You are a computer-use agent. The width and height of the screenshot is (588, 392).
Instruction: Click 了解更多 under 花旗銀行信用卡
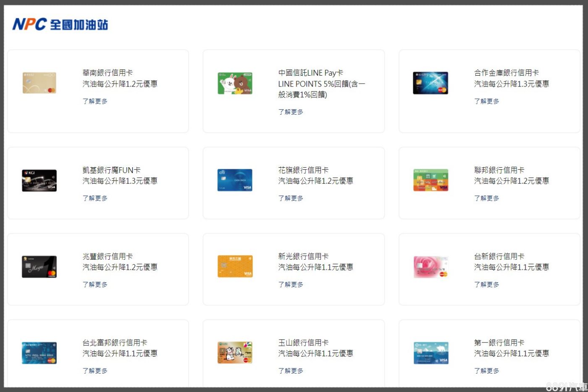click(x=291, y=198)
